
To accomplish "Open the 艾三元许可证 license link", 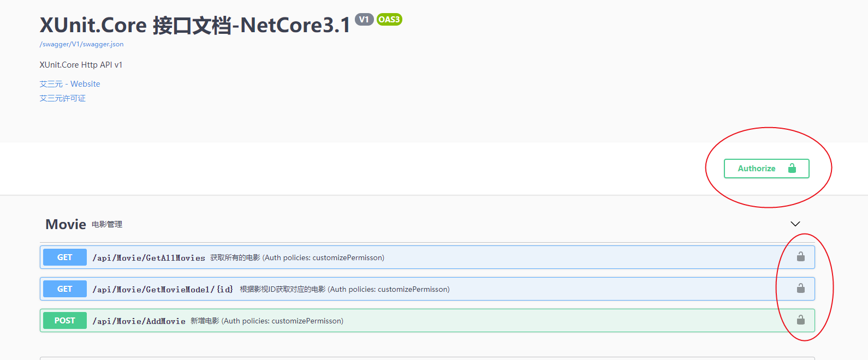I will [62, 98].
